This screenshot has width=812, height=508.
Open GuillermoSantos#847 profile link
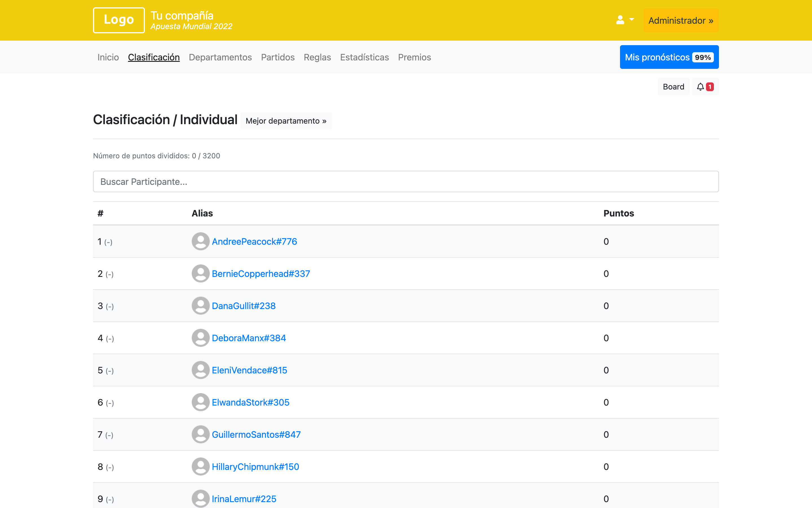point(256,434)
